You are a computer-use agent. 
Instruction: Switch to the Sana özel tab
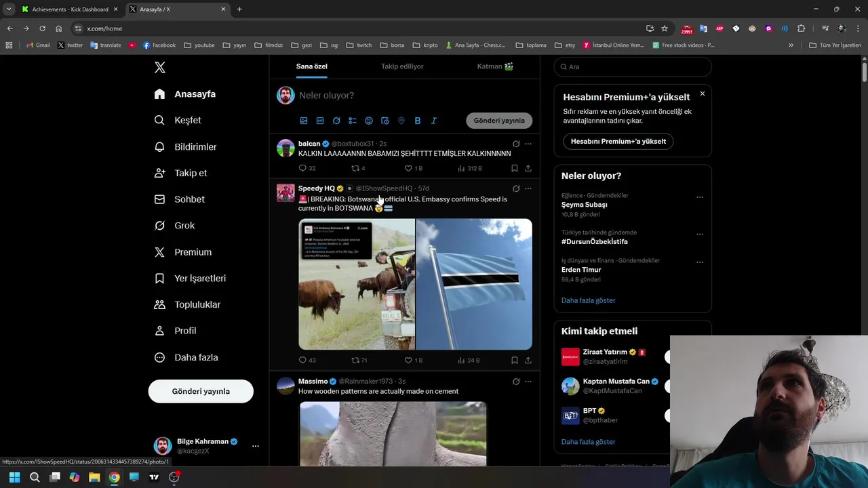tap(312, 66)
